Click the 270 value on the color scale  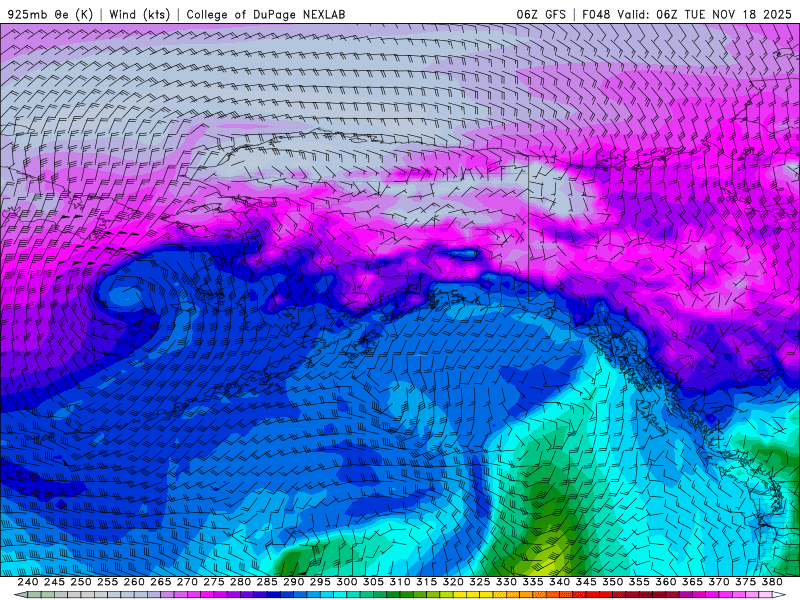[x=187, y=582]
